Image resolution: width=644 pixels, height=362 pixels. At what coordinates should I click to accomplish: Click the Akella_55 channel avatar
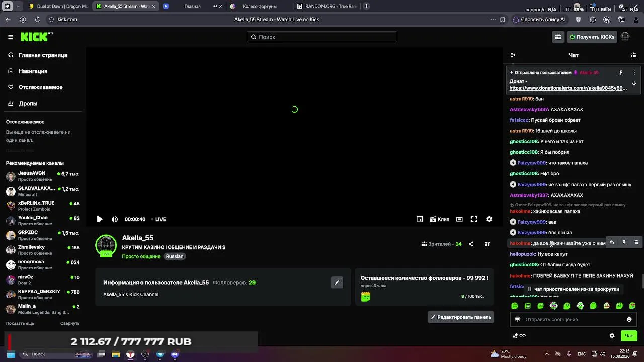[106, 245]
